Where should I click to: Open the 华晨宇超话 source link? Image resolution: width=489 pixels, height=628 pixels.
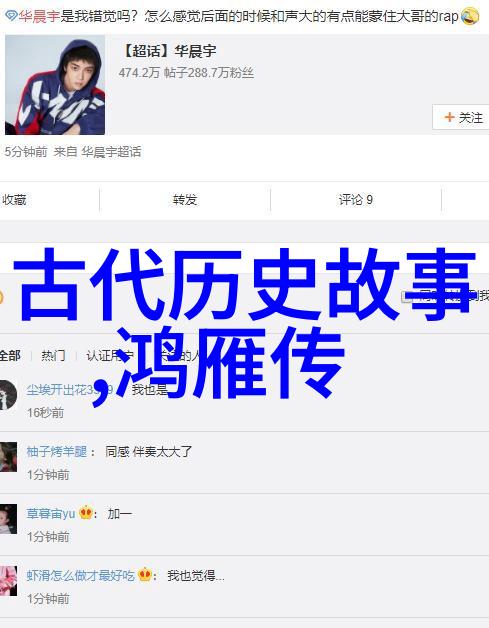[x=111, y=152]
